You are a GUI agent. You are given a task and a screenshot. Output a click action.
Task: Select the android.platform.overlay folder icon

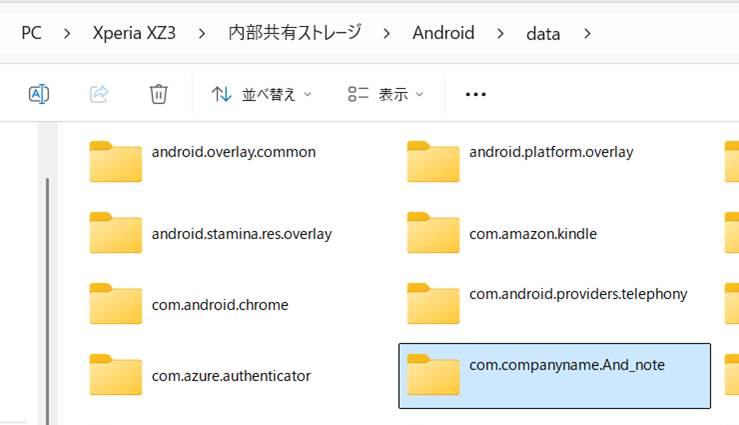(432, 161)
